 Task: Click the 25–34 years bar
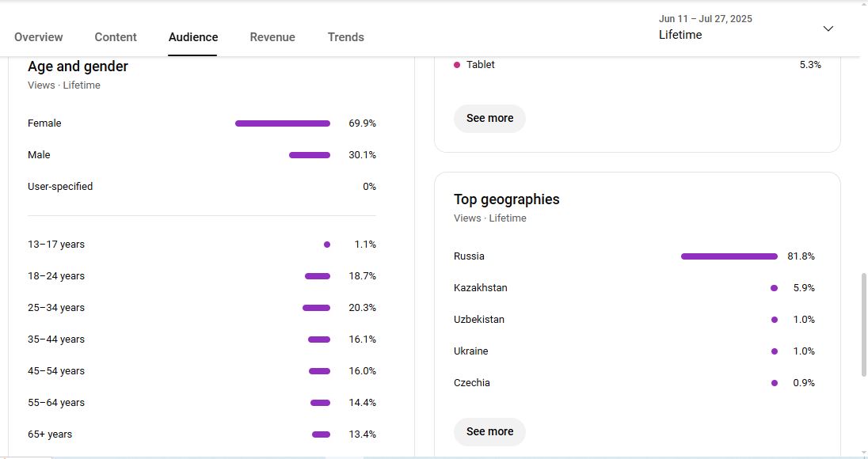(316, 308)
